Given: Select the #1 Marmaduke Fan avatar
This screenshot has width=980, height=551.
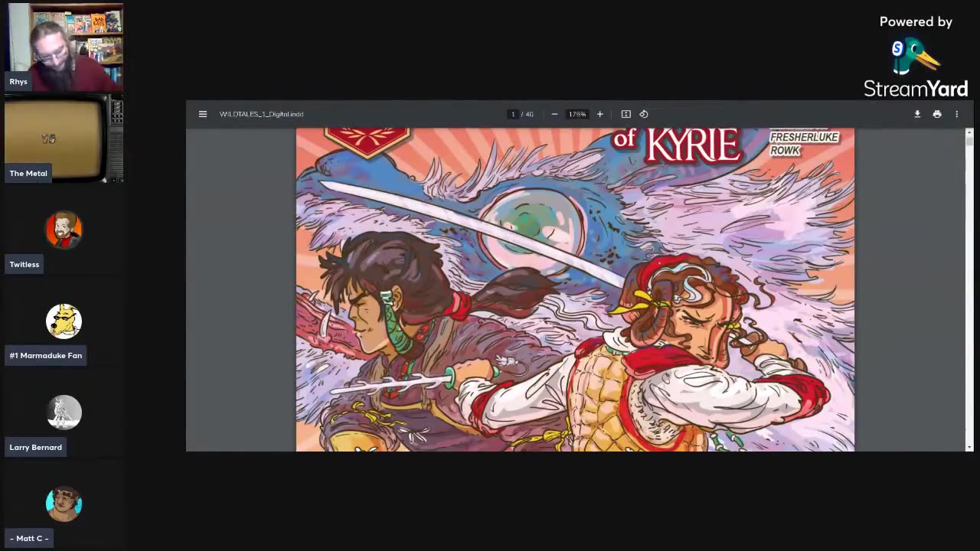Looking at the screenshot, I should click(x=64, y=321).
